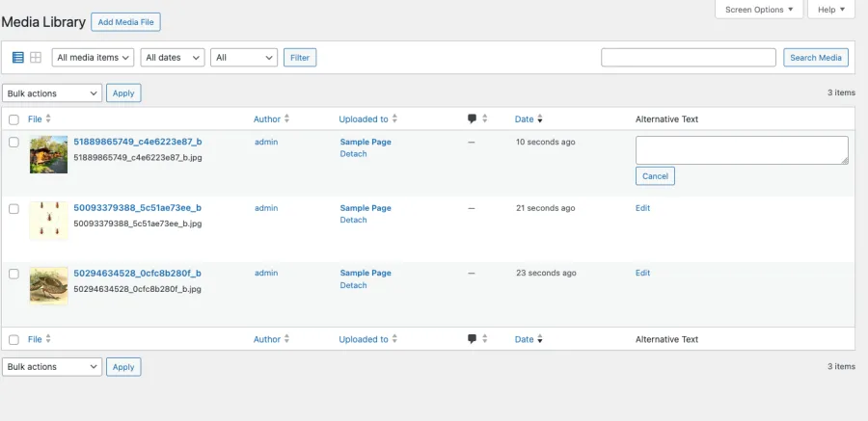The width and height of the screenshot is (868, 421).
Task: Click the alternative text textarea
Action: (742, 150)
